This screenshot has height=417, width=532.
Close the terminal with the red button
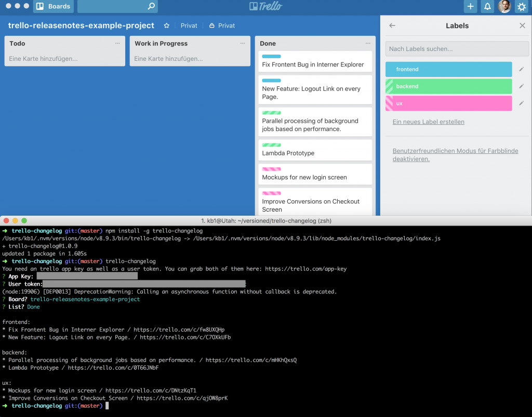pos(6,221)
